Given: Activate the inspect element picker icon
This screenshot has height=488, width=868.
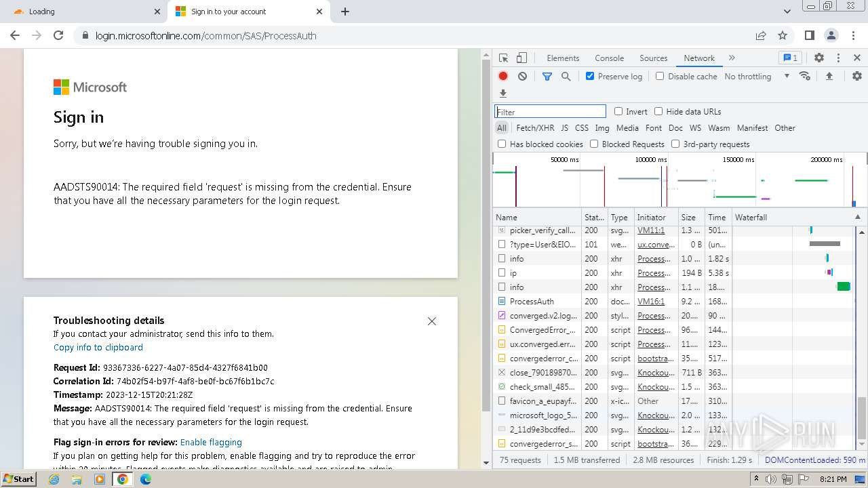Looking at the screenshot, I should pyautogui.click(x=503, y=58).
